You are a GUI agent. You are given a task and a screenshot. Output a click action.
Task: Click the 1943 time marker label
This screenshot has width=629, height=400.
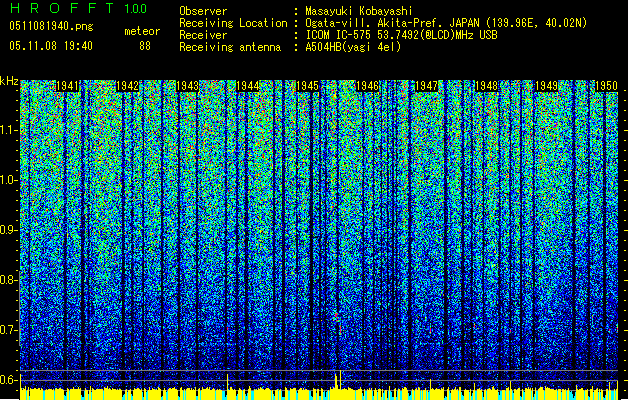click(x=188, y=86)
